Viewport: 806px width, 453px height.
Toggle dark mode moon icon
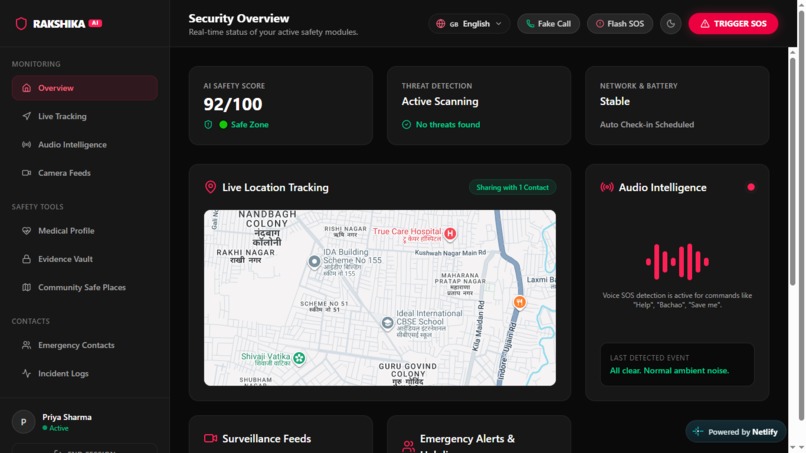pyautogui.click(x=671, y=24)
